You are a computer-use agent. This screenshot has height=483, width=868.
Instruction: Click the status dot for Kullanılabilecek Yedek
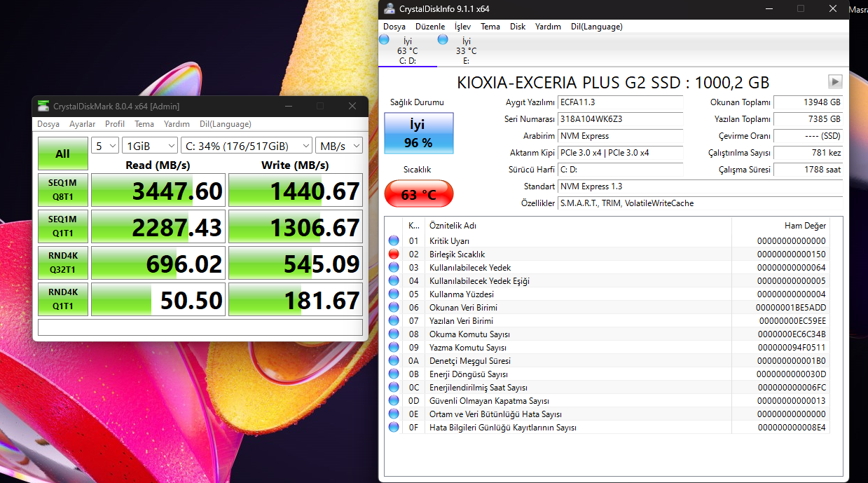[x=393, y=267]
